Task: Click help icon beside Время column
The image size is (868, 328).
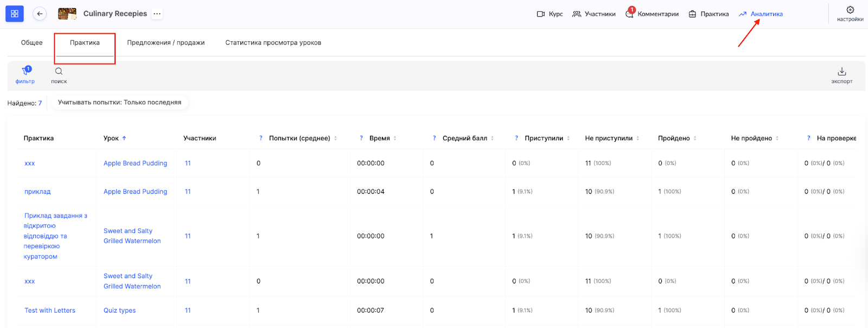Action: (x=361, y=138)
